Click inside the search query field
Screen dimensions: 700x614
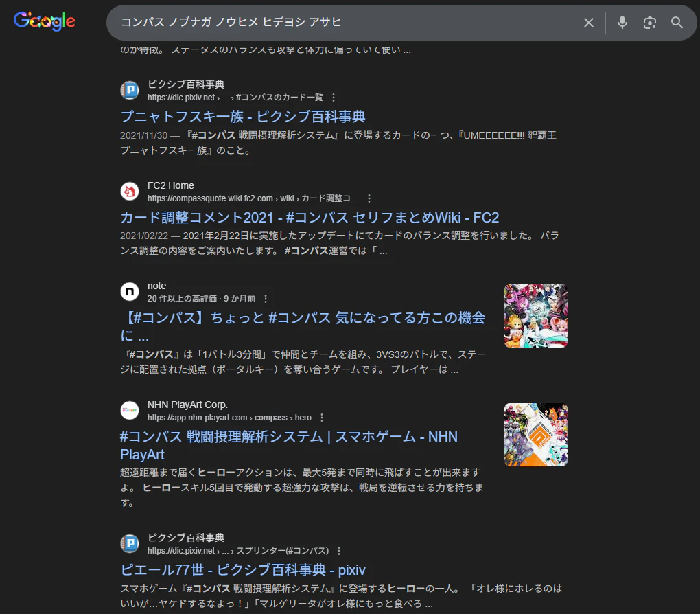(x=344, y=23)
